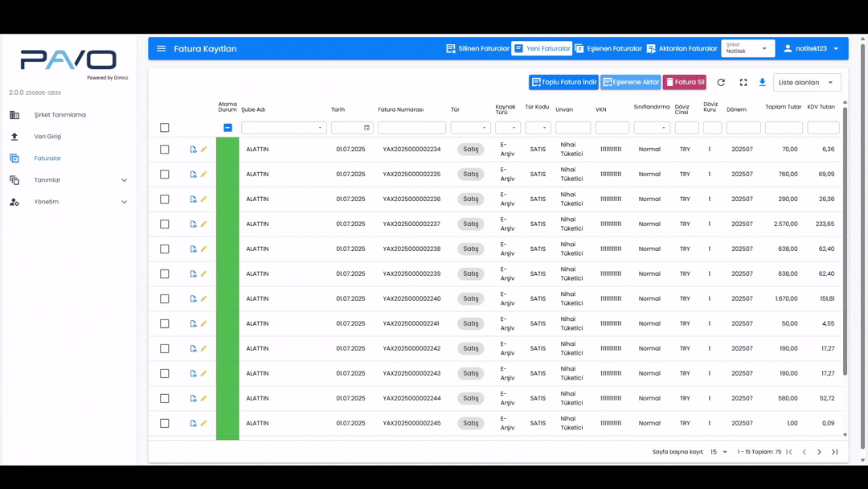Click the pencil edit icon for invoice YAX2025000002234
This screenshot has width=868, height=489.
204,150
